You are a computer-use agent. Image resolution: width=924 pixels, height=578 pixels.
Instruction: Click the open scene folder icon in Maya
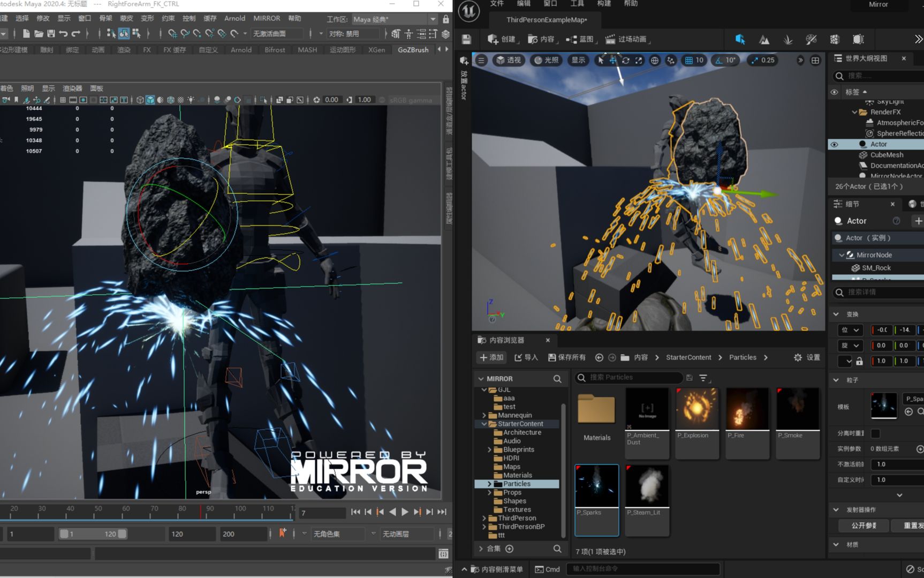(x=39, y=34)
